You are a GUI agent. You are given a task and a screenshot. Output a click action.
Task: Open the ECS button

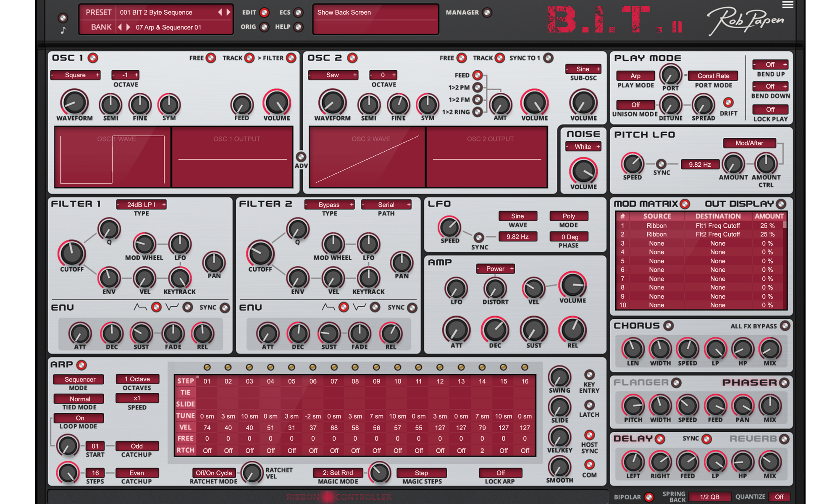[299, 13]
